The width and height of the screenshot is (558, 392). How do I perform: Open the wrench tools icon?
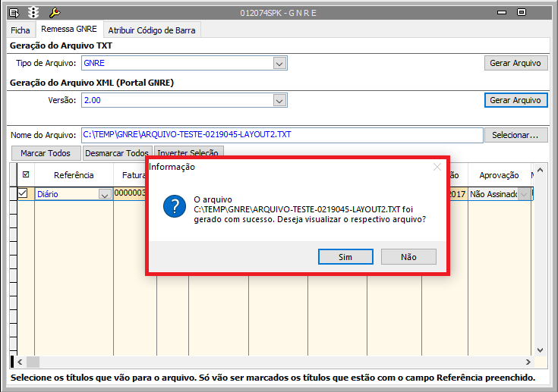(55, 13)
